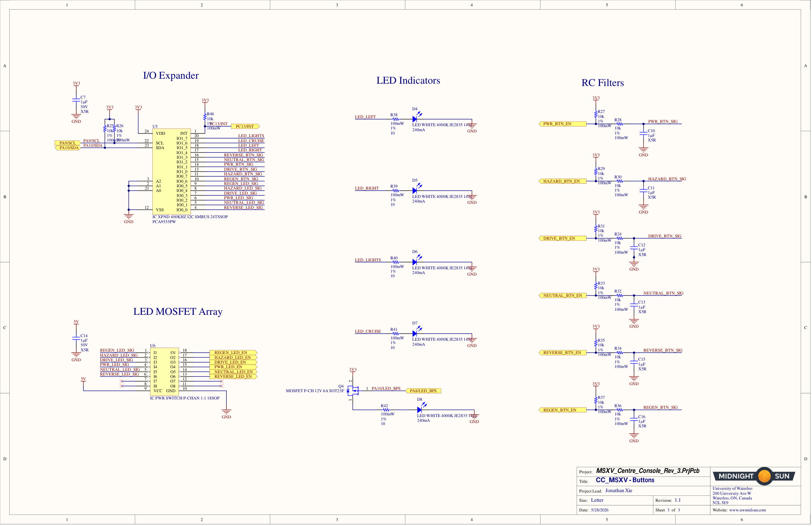Select the D8 LED symbol

[x=421, y=408]
